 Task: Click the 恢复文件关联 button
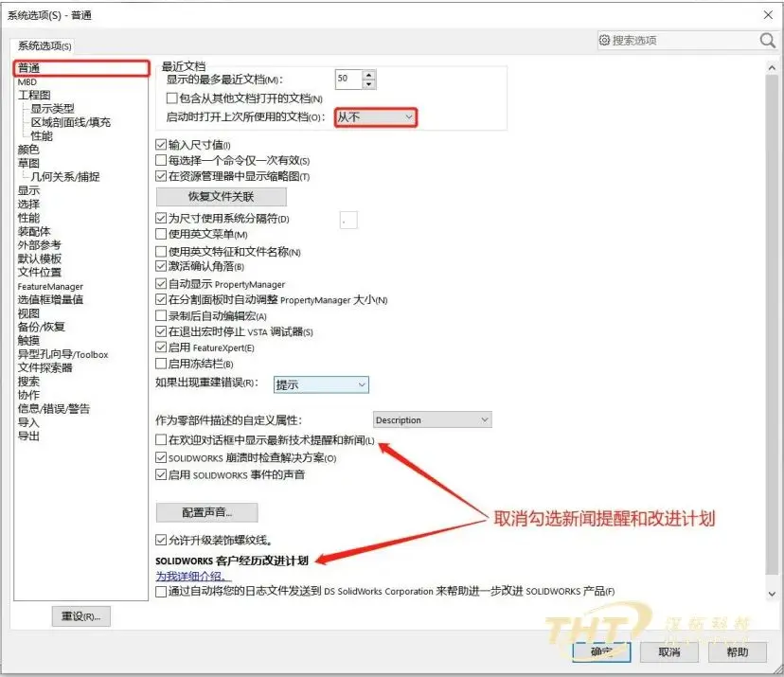(222, 197)
